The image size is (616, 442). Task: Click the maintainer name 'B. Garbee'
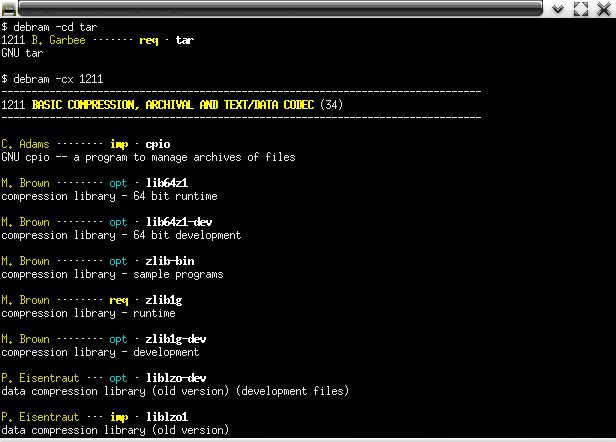pyautogui.click(x=59, y=40)
